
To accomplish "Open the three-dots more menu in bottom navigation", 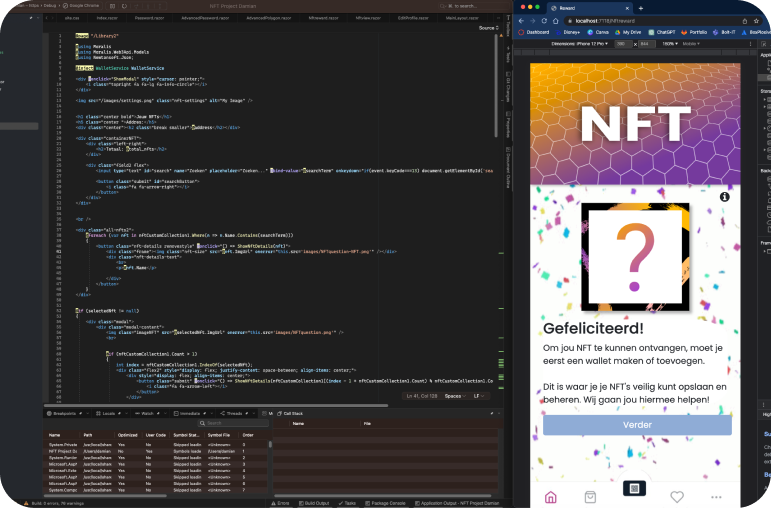I will (x=716, y=496).
